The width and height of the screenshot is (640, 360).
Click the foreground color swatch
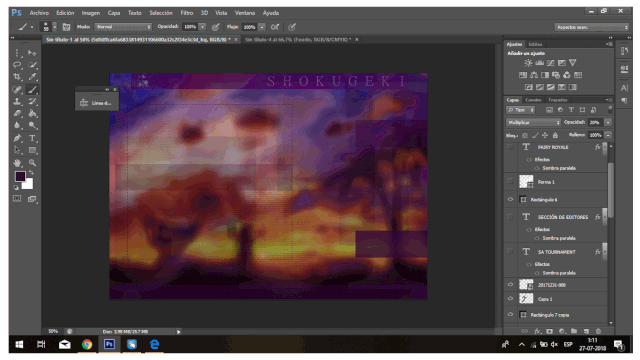pos(20,176)
